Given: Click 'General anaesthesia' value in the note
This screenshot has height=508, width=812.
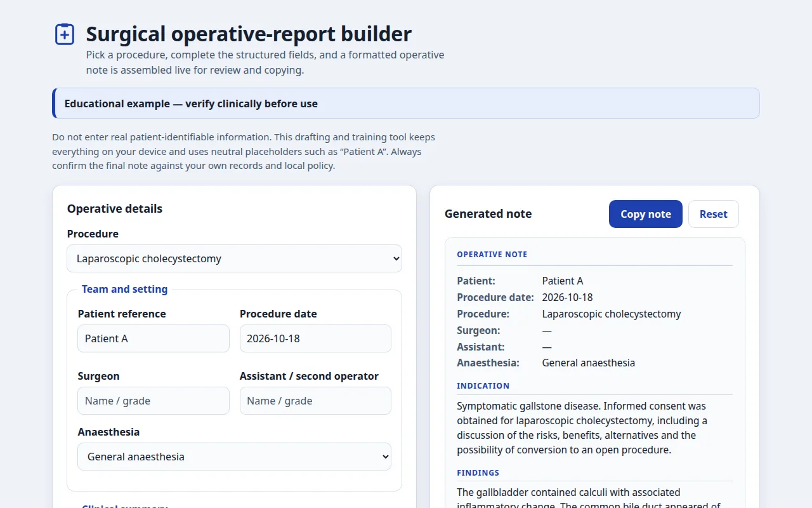Looking at the screenshot, I should click(x=589, y=363).
